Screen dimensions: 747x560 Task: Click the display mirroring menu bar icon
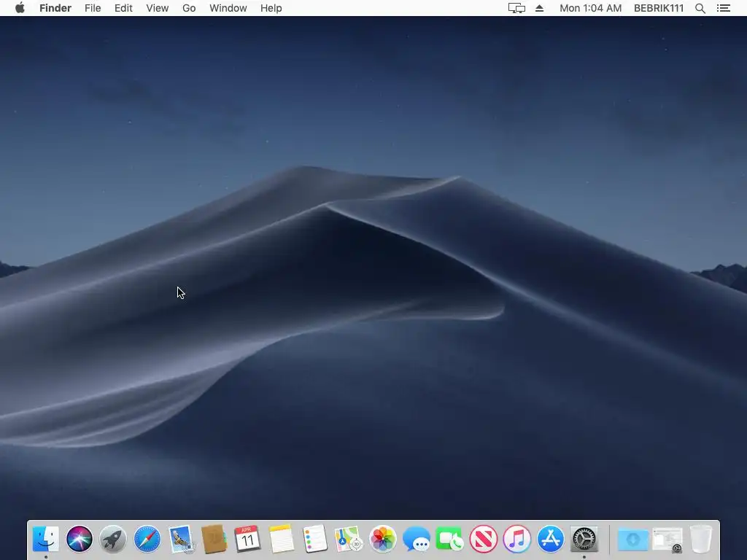pos(516,8)
